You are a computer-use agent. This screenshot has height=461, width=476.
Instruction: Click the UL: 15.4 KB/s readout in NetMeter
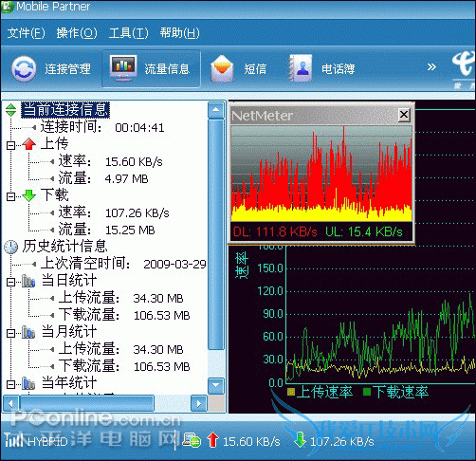point(364,231)
